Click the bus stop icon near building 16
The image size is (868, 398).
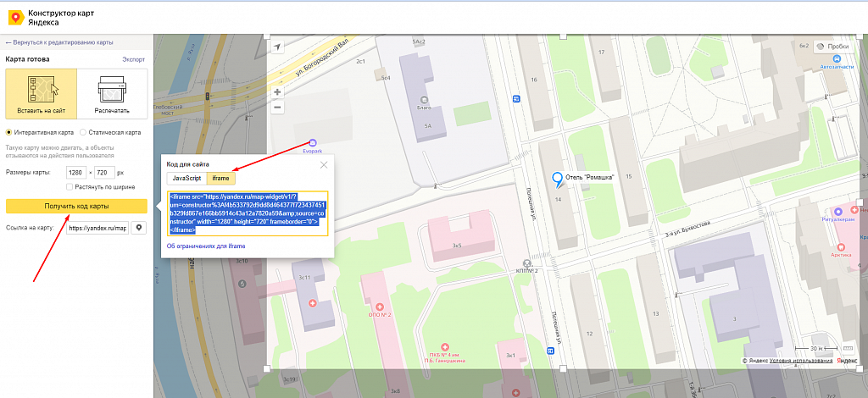516,99
